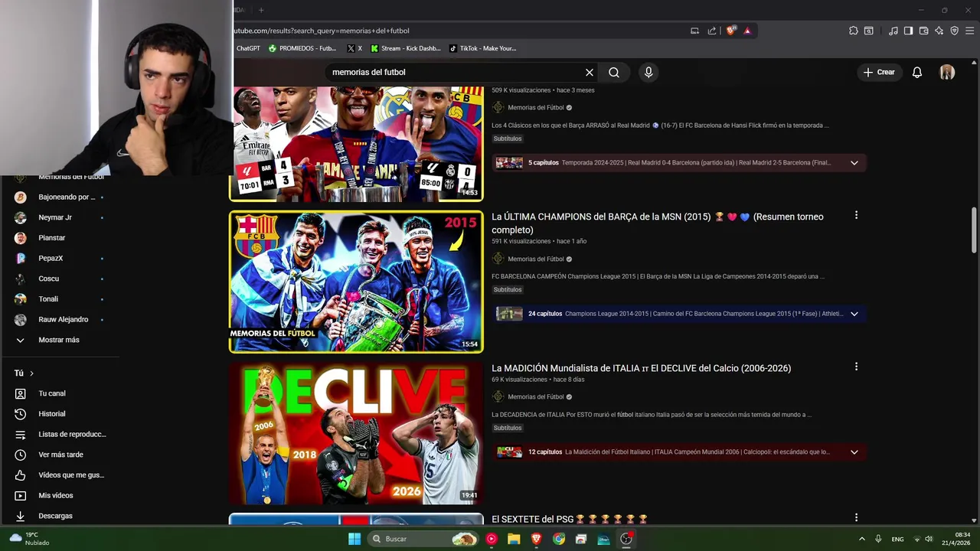Open the PROMIEDOS bookmark

(302, 48)
